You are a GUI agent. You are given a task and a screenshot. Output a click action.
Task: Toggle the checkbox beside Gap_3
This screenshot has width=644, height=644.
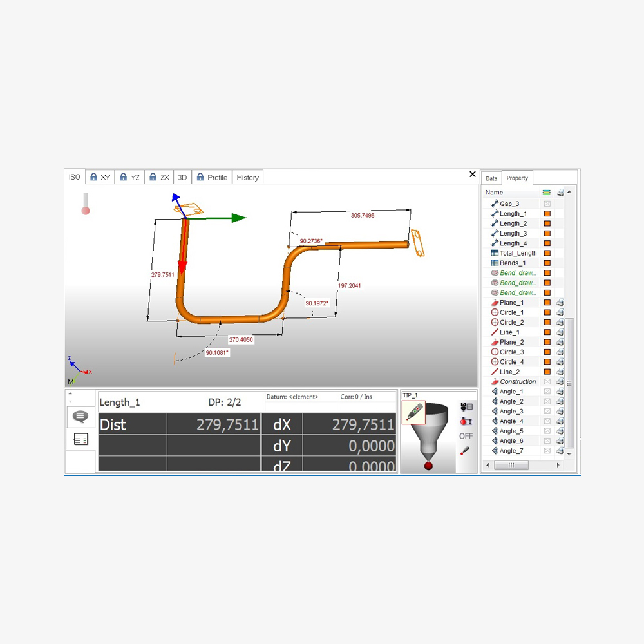pos(547,204)
